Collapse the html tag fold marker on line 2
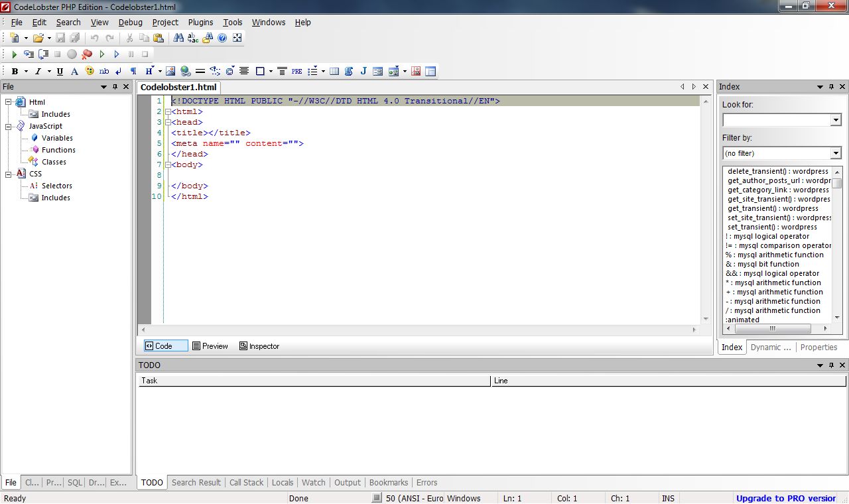 tap(168, 111)
